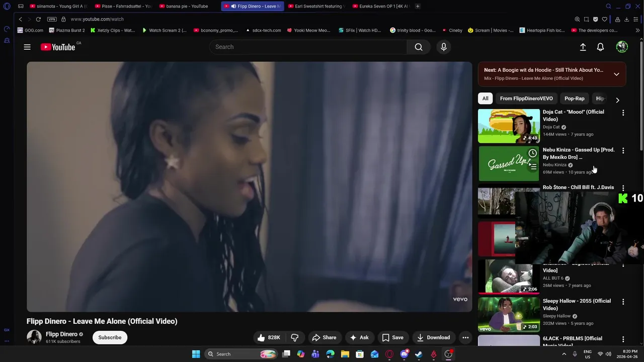Select the From FlippDineroVEVO chip
This screenshot has width=644, height=362.
click(x=526, y=99)
